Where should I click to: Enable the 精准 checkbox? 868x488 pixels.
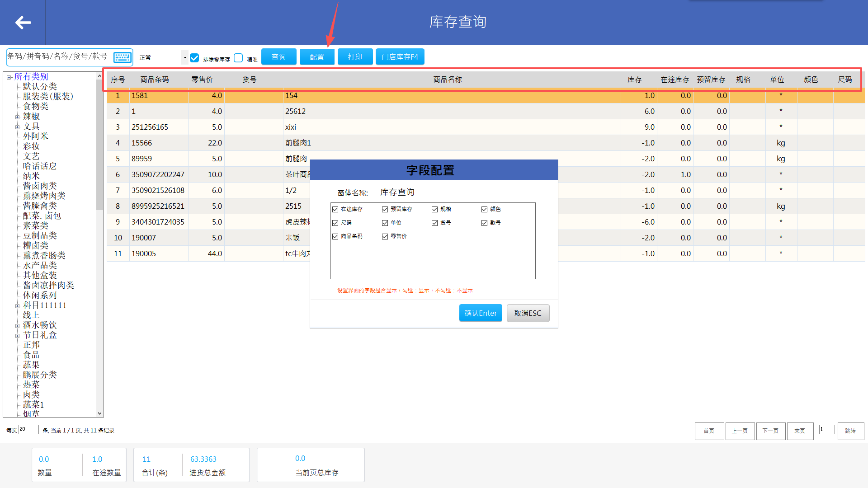(x=239, y=58)
